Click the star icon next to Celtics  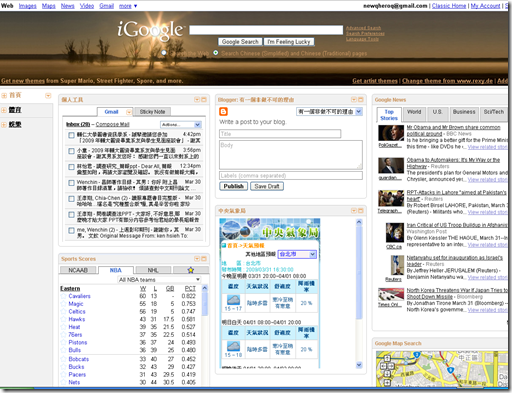[64, 311]
